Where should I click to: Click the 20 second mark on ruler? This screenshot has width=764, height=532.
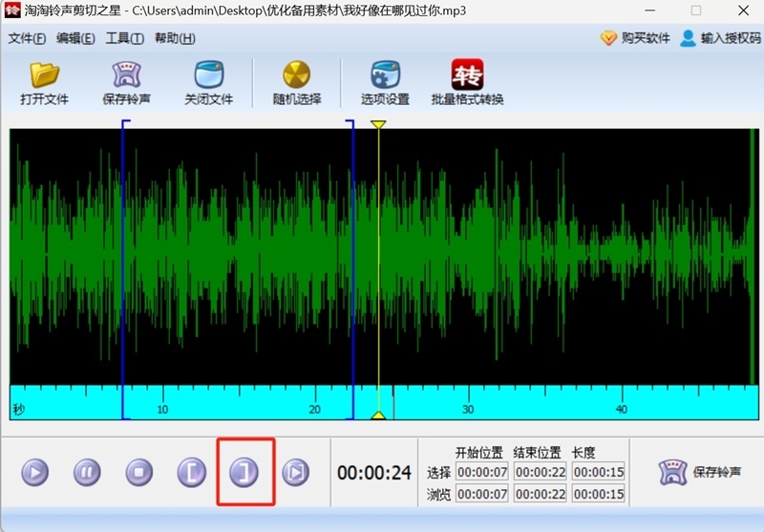(x=315, y=409)
